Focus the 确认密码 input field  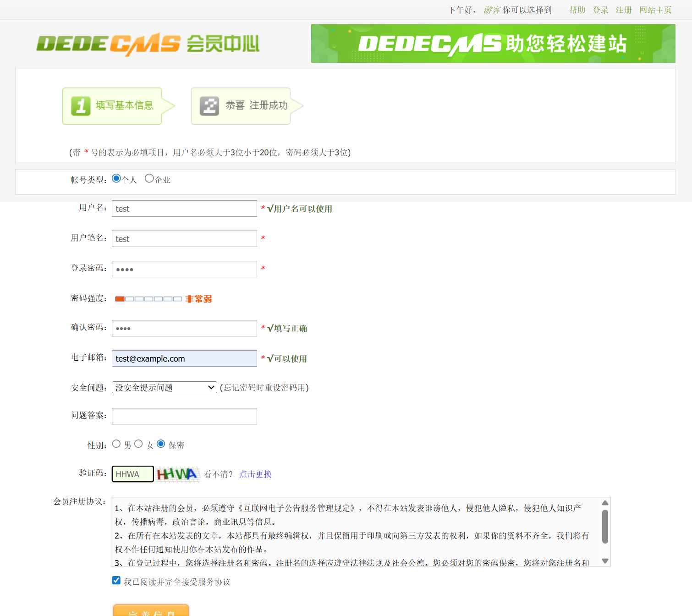[184, 328]
